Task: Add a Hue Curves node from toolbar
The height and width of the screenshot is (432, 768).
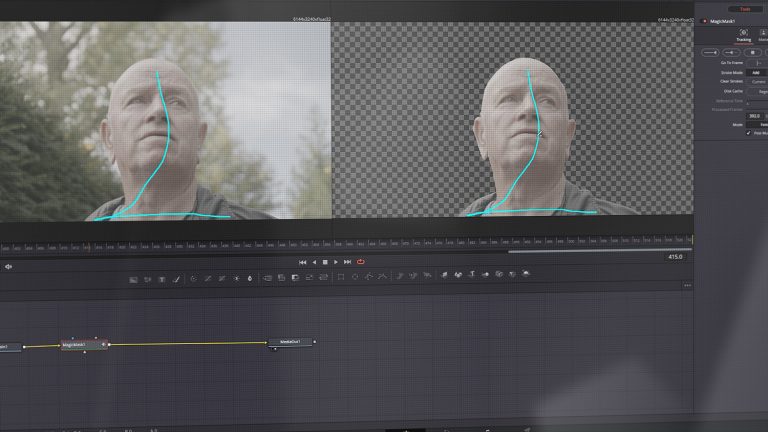Action: [x=222, y=278]
